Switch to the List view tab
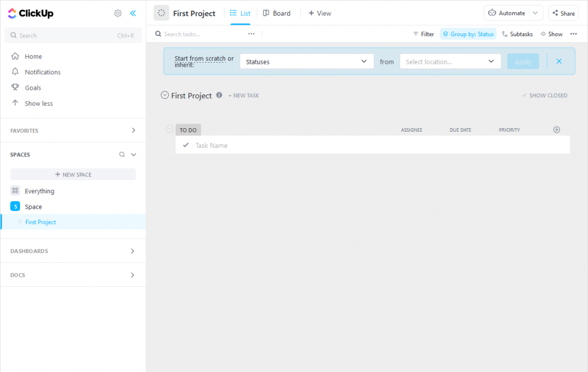The height and width of the screenshot is (372, 588). pyautogui.click(x=241, y=13)
